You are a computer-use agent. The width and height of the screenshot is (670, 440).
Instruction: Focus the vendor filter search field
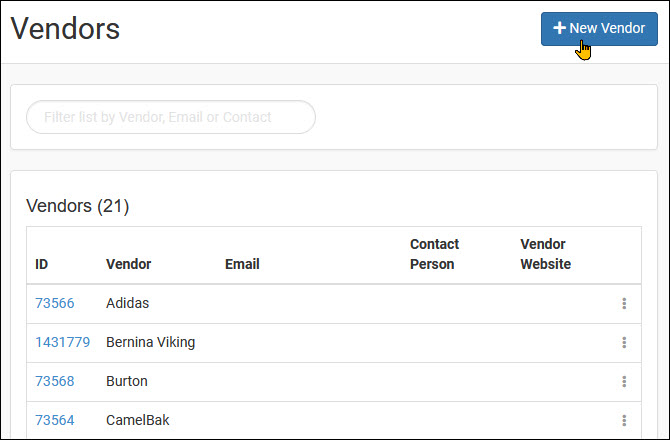point(171,117)
